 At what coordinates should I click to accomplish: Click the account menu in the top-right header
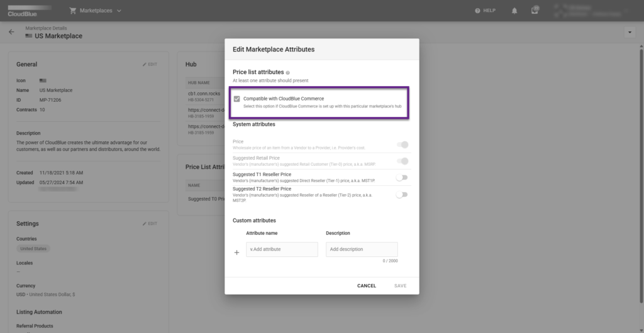tap(591, 11)
